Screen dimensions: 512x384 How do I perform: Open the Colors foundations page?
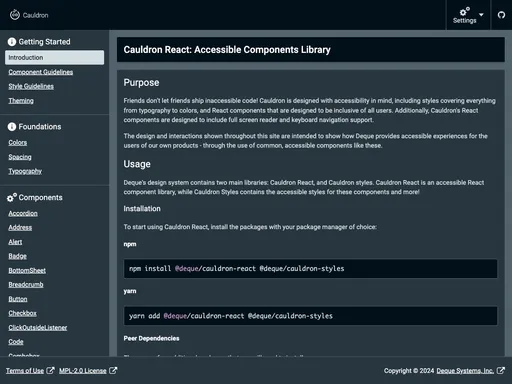[18, 143]
